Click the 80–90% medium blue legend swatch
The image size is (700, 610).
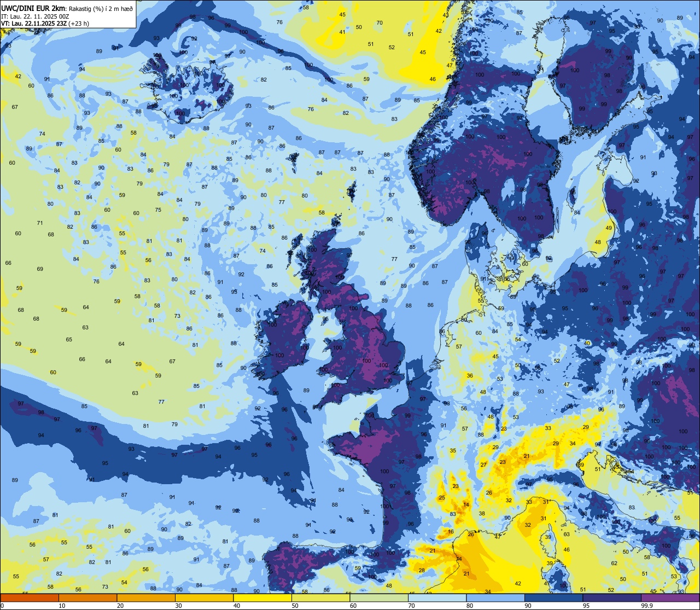[495, 597]
